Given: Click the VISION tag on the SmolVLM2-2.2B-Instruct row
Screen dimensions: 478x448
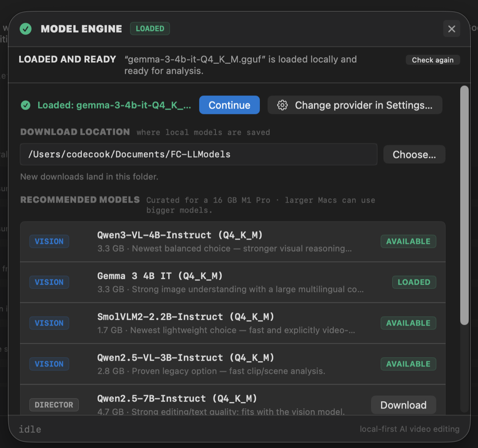Looking at the screenshot, I should coord(49,323).
